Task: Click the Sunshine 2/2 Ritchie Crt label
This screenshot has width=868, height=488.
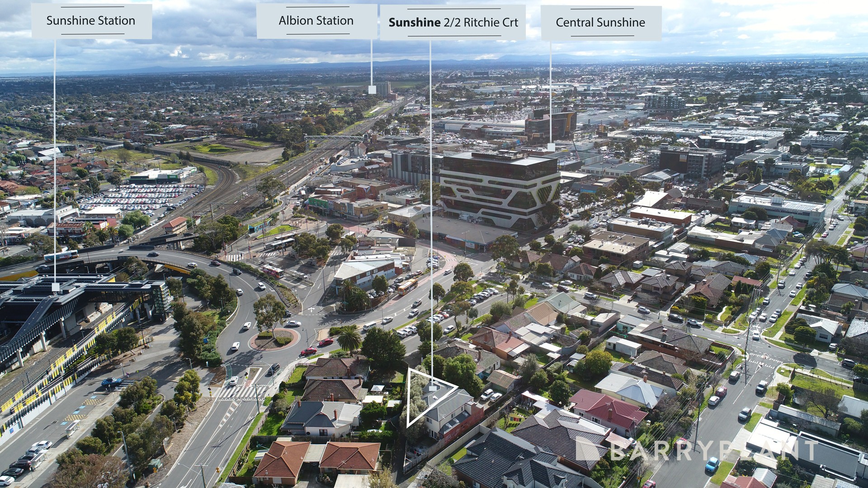Action: [x=453, y=23]
